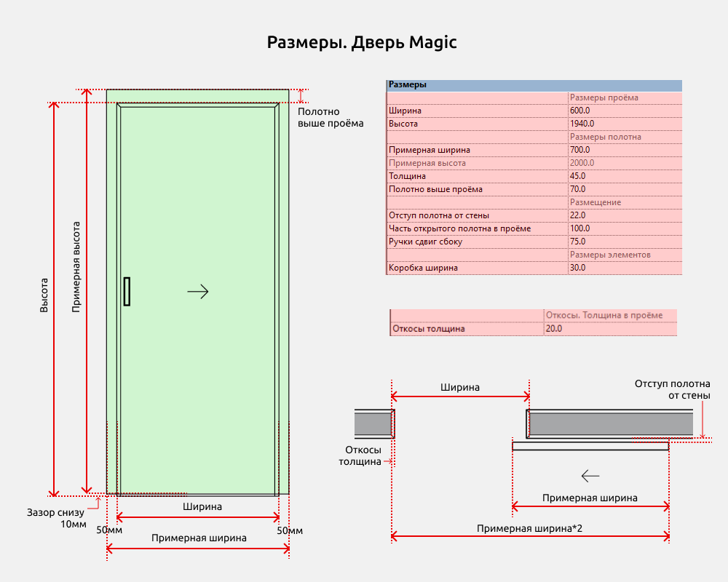Click the greyed-out value 2000.0

[582, 163]
